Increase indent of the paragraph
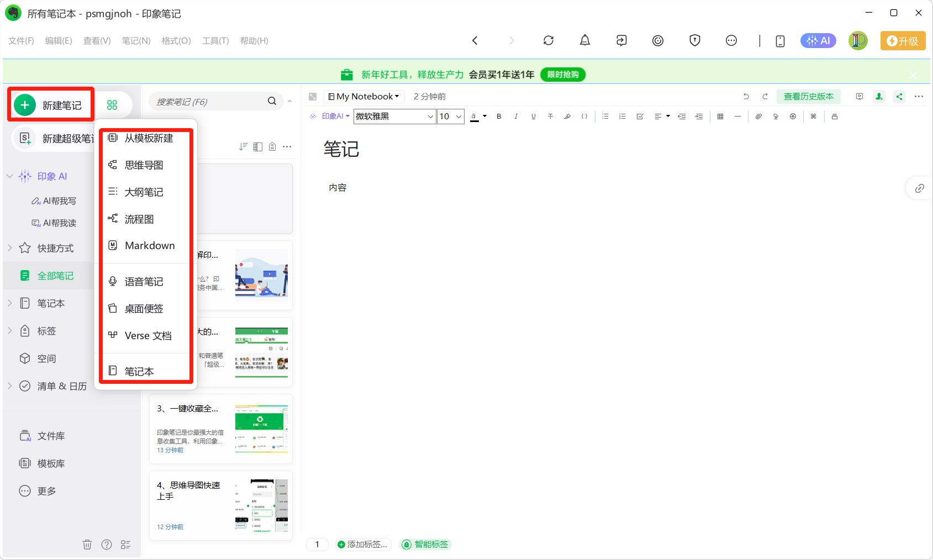 [x=699, y=117]
